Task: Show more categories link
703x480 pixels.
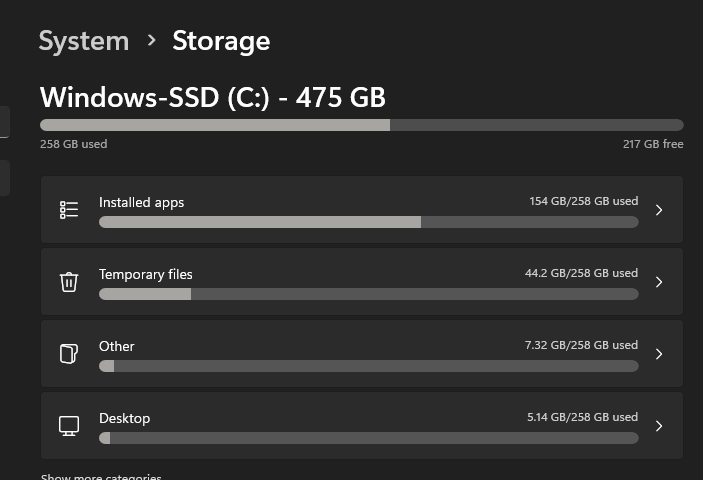Action: click(x=101, y=477)
